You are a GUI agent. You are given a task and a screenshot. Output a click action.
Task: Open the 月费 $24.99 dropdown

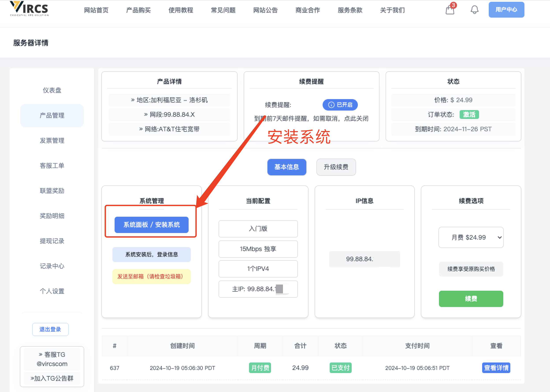(471, 237)
